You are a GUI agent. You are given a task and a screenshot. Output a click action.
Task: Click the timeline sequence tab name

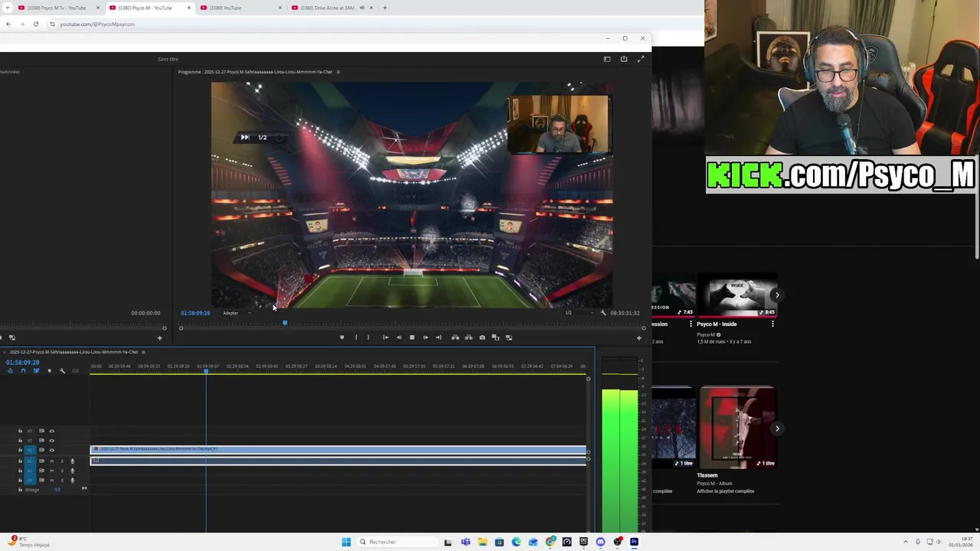point(73,352)
